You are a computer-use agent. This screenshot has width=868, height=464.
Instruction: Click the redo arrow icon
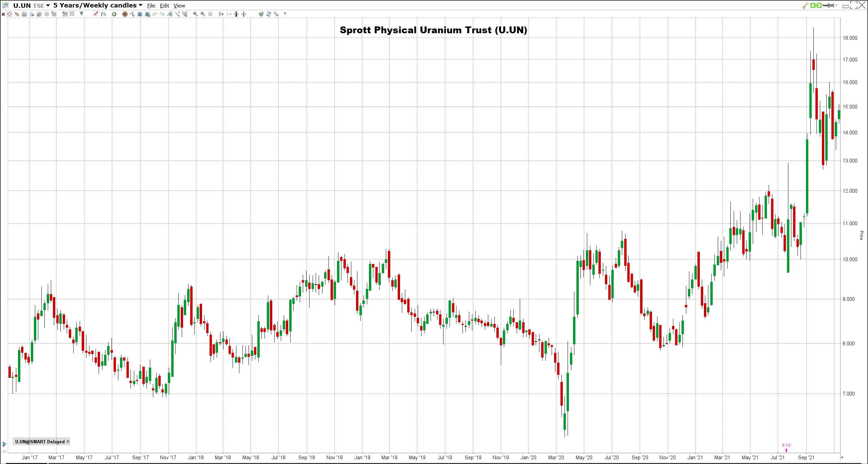(x=162, y=14)
